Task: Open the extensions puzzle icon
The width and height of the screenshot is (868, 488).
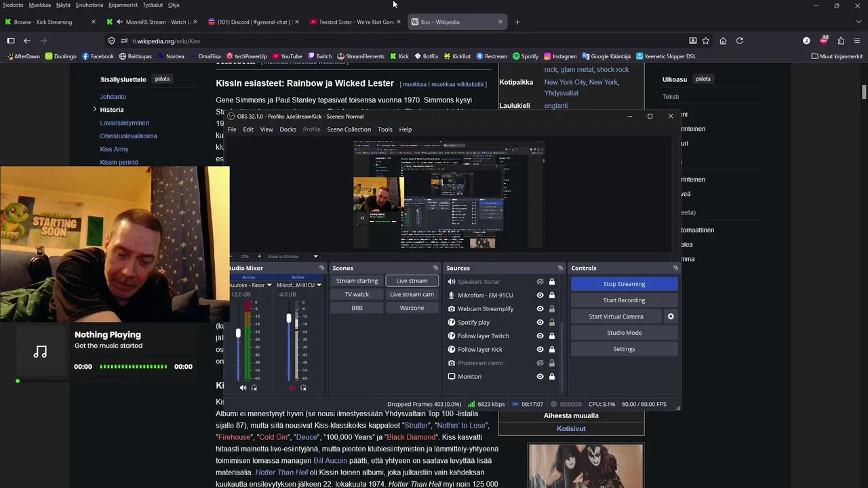Action: [x=841, y=41]
